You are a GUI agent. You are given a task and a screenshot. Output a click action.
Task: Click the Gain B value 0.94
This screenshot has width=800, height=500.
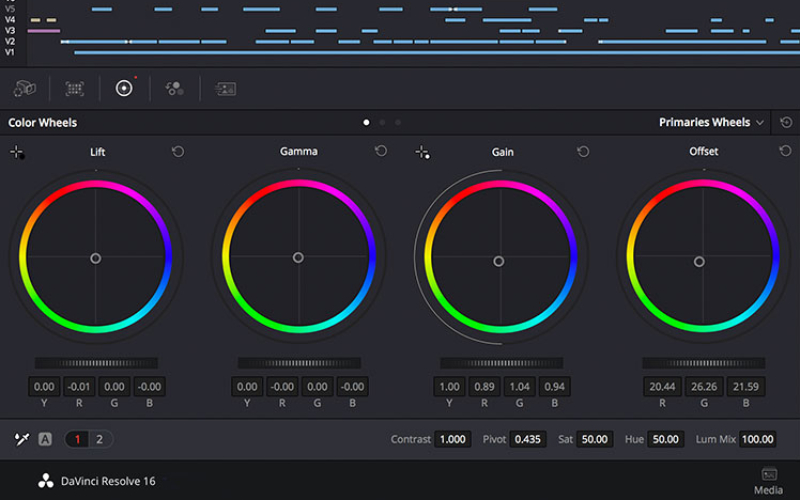pyautogui.click(x=555, y=387)
